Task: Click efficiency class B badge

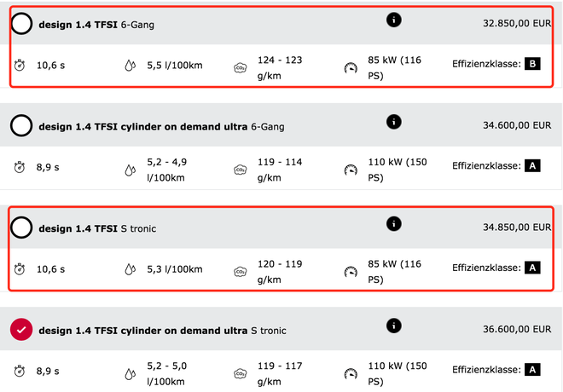Action: point(533,65)
